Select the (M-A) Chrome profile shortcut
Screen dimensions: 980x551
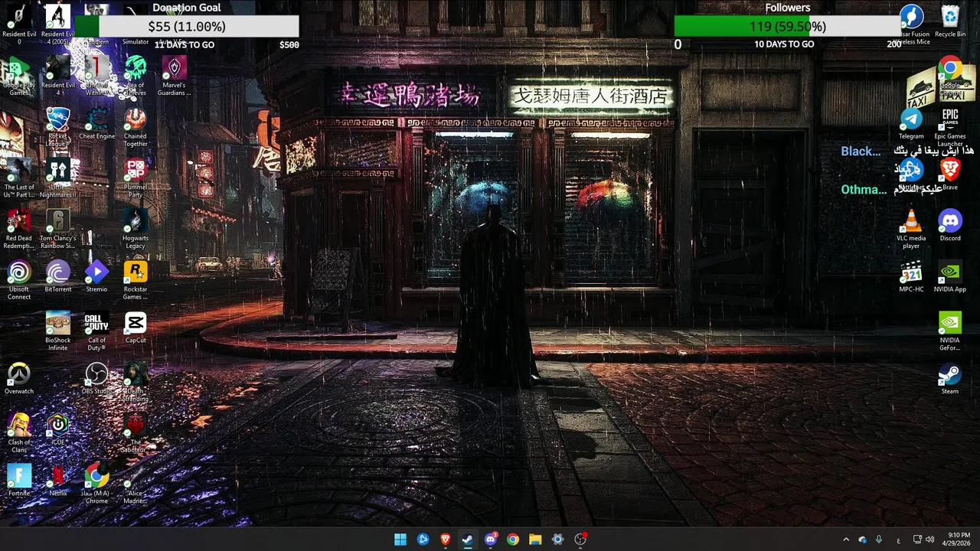(x=96, y=484)
